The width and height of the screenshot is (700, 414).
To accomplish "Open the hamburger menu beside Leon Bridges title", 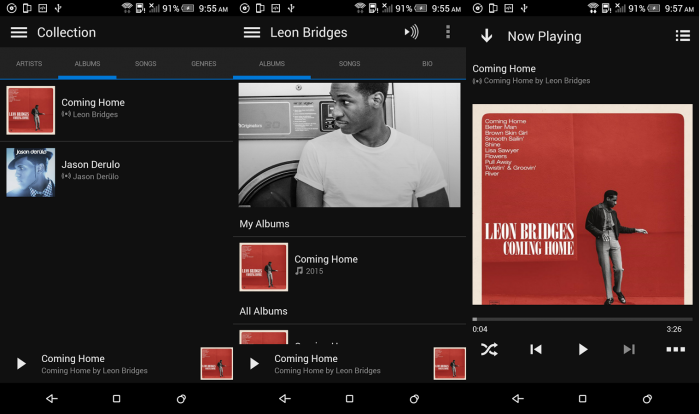I will 252,32.
